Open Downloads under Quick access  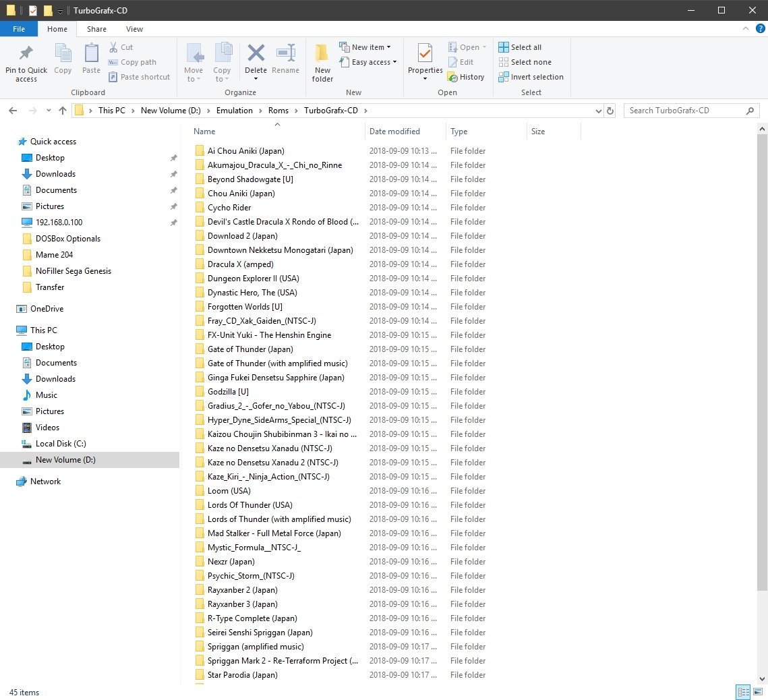tap(55, 174)
